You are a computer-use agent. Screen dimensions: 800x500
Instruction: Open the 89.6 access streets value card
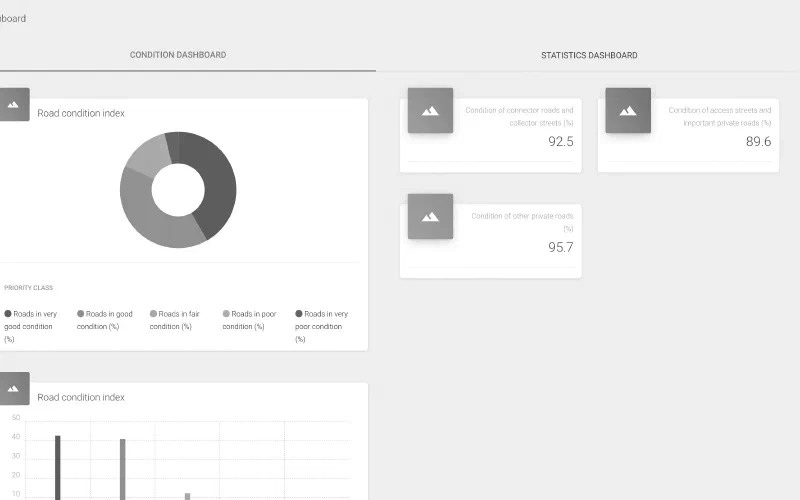pyautogui.click(x=688, y=135)
